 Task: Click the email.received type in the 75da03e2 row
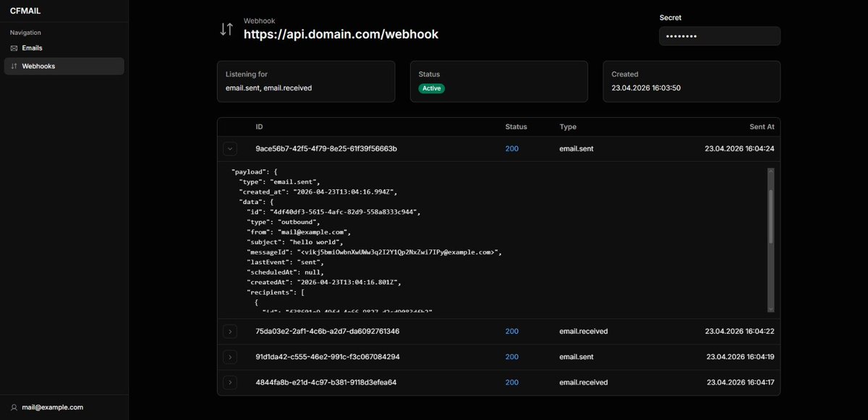(x=584, y=331)
